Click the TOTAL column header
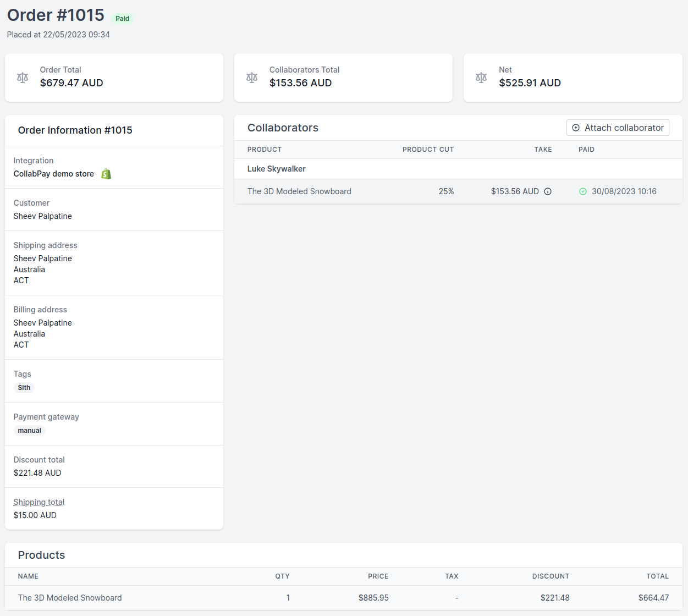Image resolution: width=688 pixels, height=616 pixels. tap(658, 576)
